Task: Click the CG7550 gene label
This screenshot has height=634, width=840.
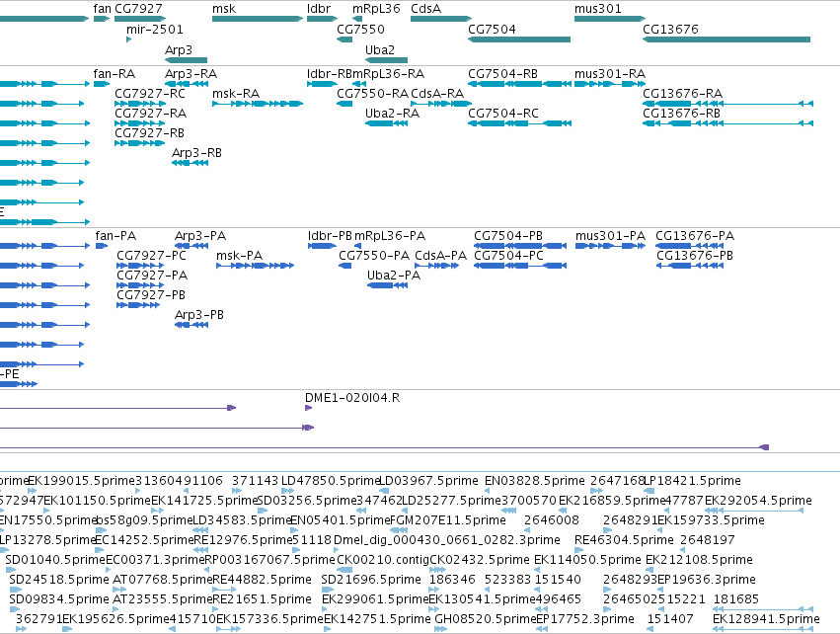Action: [x=360, y=29]
